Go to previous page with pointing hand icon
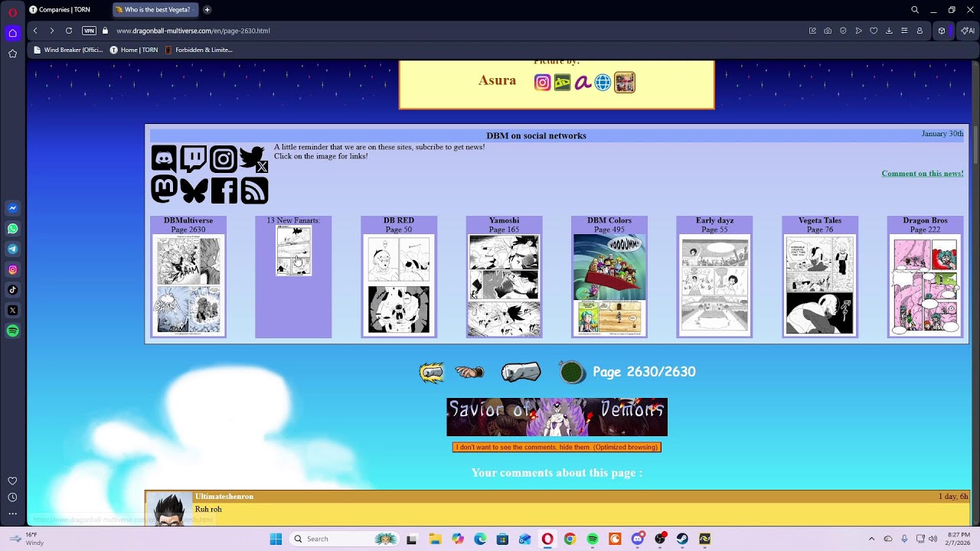The image size is (980, 551). (x=469, y=372)
